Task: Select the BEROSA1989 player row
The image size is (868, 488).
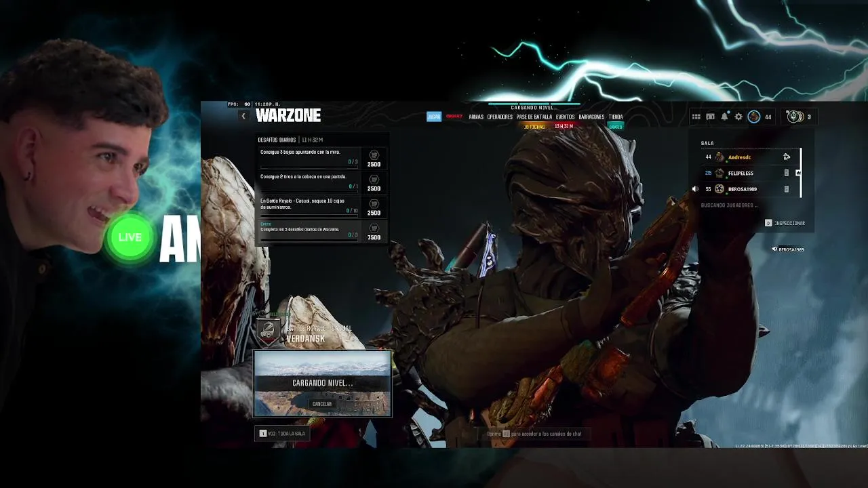Action: [x=751, y=189]
